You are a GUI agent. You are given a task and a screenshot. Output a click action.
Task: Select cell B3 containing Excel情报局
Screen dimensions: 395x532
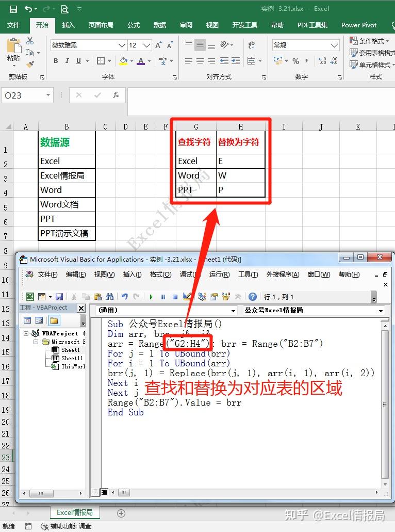[67, 176]
